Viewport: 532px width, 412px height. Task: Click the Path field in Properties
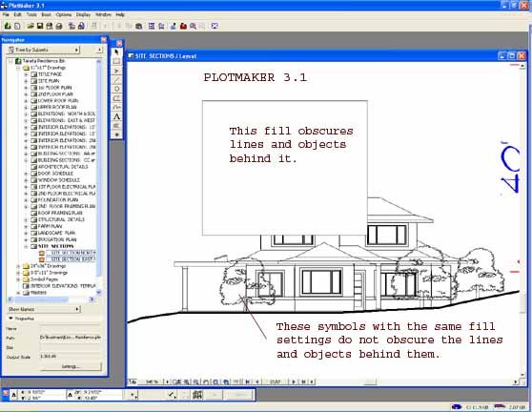[x=71, y=338]
